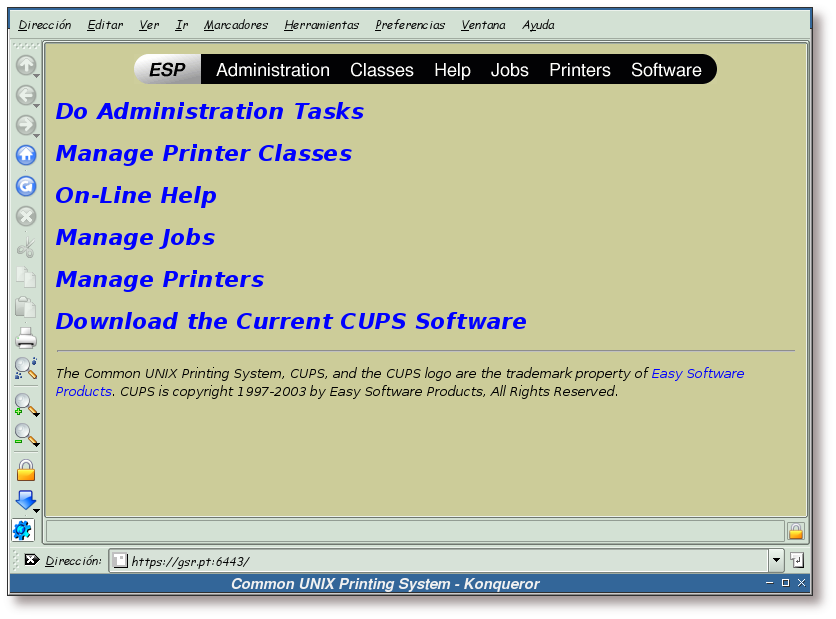
Task: Open the Manage Printers link
Action: click(160, 279)
